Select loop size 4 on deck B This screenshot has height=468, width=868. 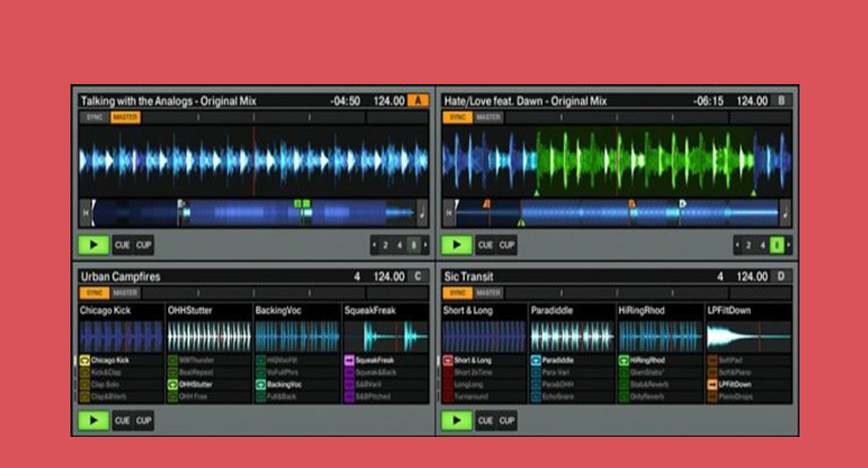point(763,245)
